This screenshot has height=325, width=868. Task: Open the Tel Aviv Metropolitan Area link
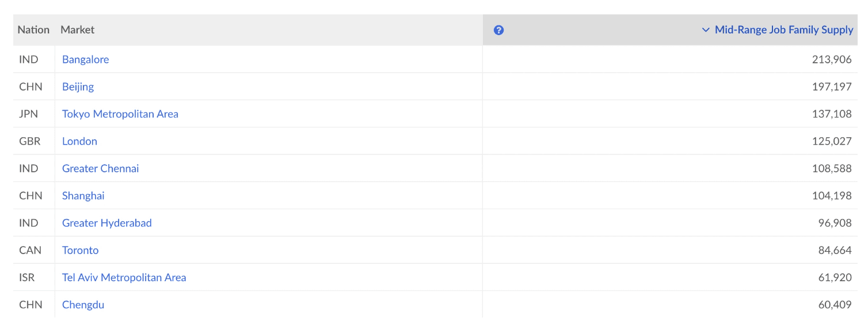tap(124, 278)
